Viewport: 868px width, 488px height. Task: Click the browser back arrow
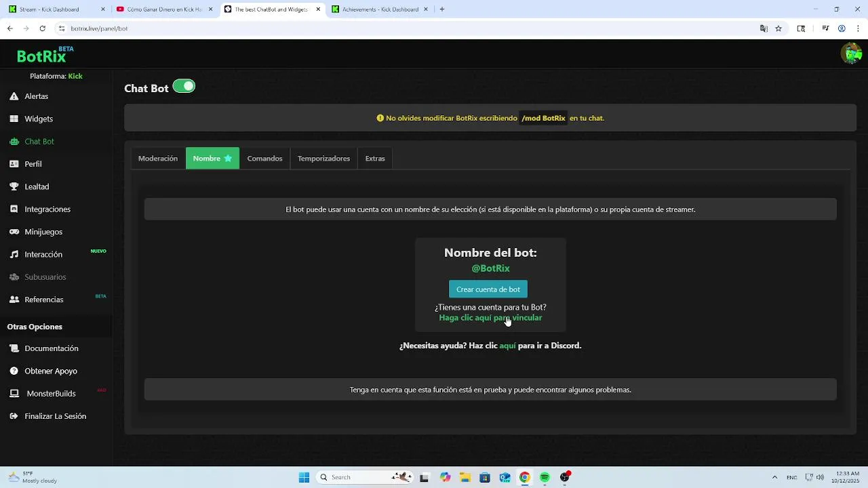[10, 28]
